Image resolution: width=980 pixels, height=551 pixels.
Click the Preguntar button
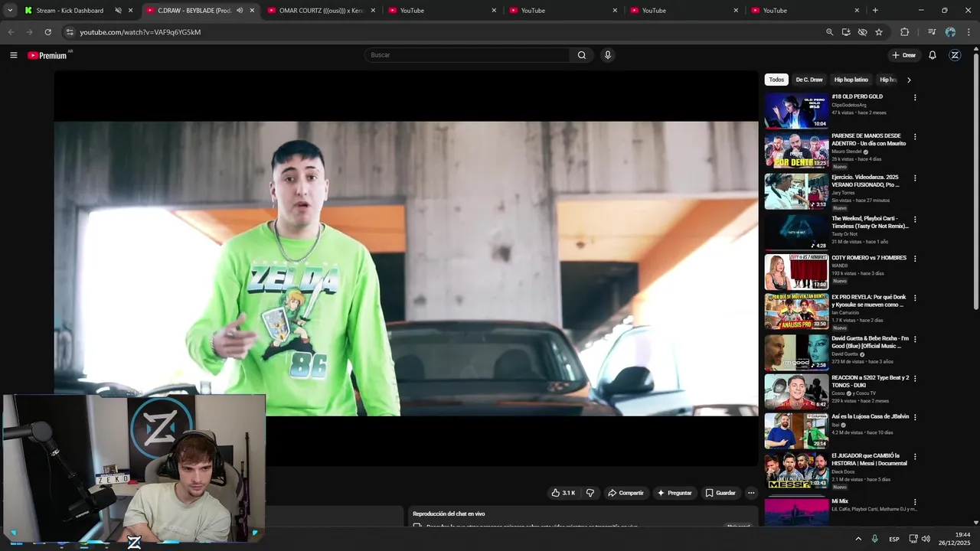[x=674, y=493]
